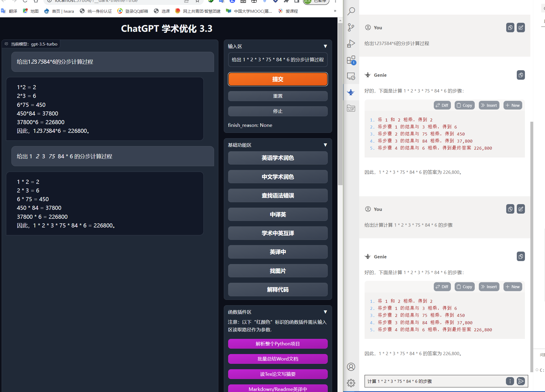Click the 英语学术润色 button
Viewport: 545px width, 392px height.
click(278, 158)
